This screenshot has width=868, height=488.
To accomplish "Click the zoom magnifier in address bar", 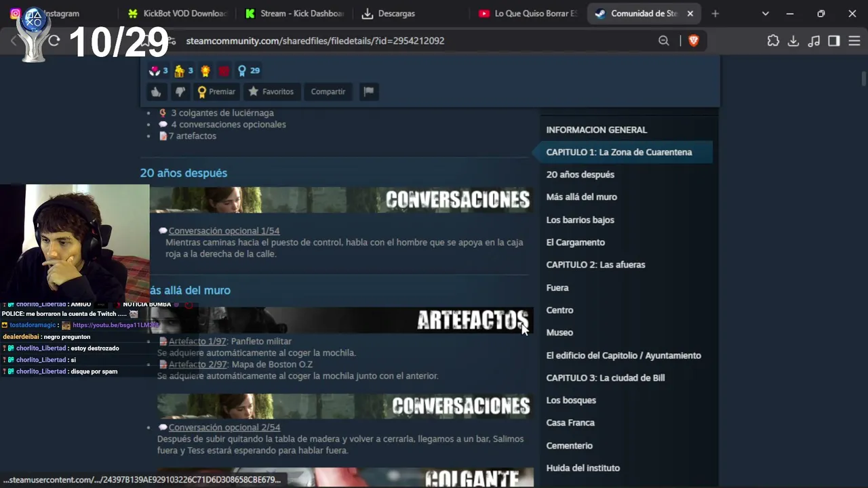I will pyautogui.click(x=664, y=41).
